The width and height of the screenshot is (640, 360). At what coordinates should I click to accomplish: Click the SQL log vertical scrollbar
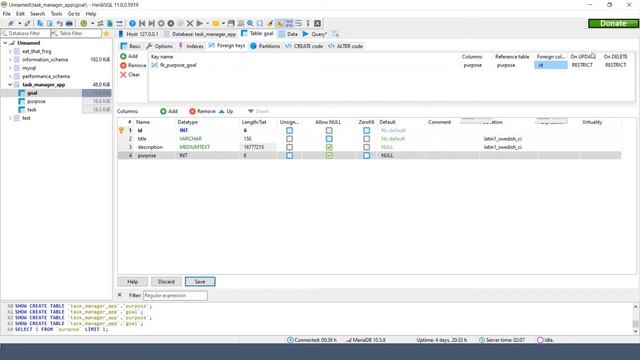point(635,319)
